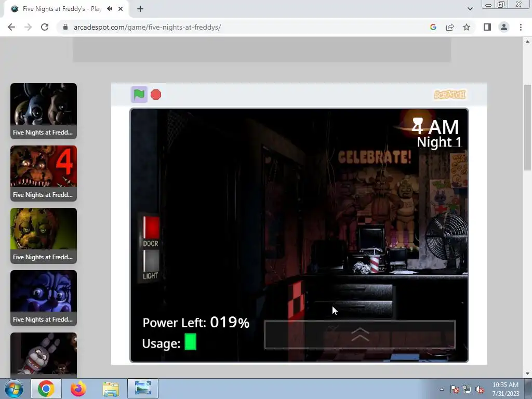532x399 pixels.
Task: Click the Scratch logo
Action: (x=450, y=95)
